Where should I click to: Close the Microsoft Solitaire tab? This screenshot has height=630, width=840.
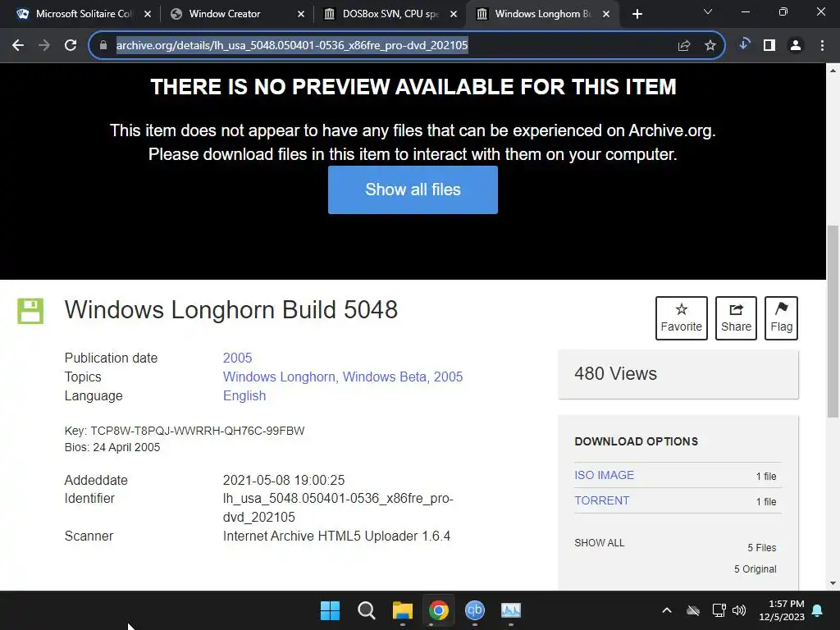pyautogui.click(x=148, y=15)
